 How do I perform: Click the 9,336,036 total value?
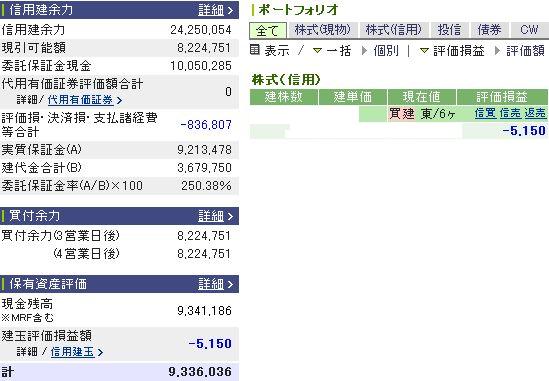click(x=200, y=372)
